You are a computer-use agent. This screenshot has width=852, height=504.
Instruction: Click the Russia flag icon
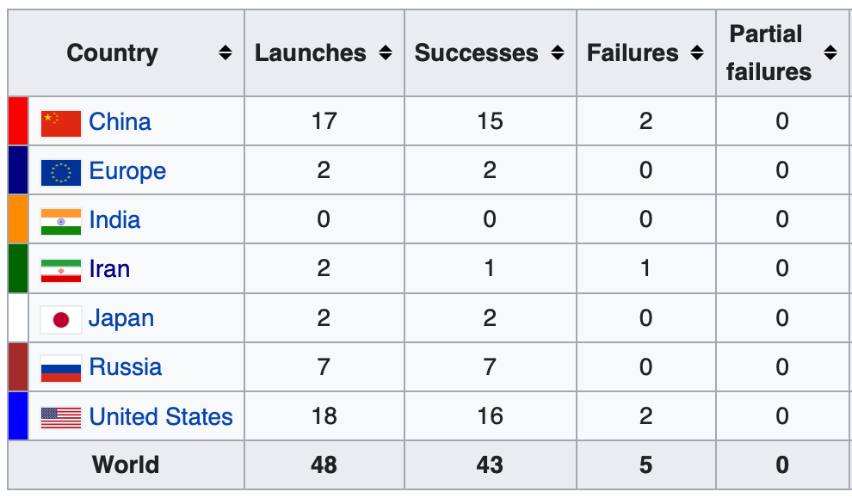tap(61, 368)
